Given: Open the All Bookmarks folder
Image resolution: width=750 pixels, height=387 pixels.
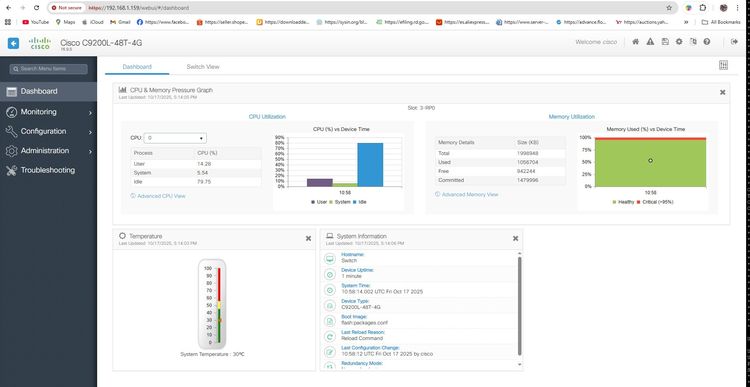Looking at the screenshot, I should [x=721, y=22].
